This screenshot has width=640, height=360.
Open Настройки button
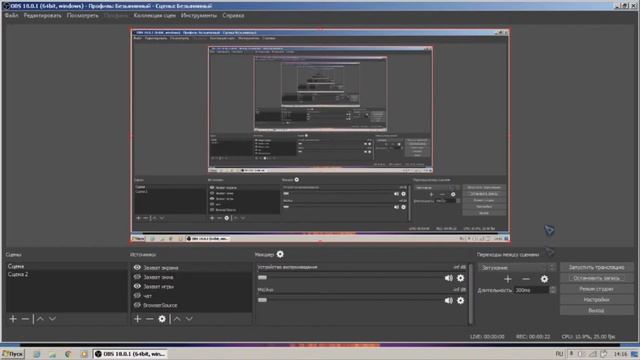(596, 300)
